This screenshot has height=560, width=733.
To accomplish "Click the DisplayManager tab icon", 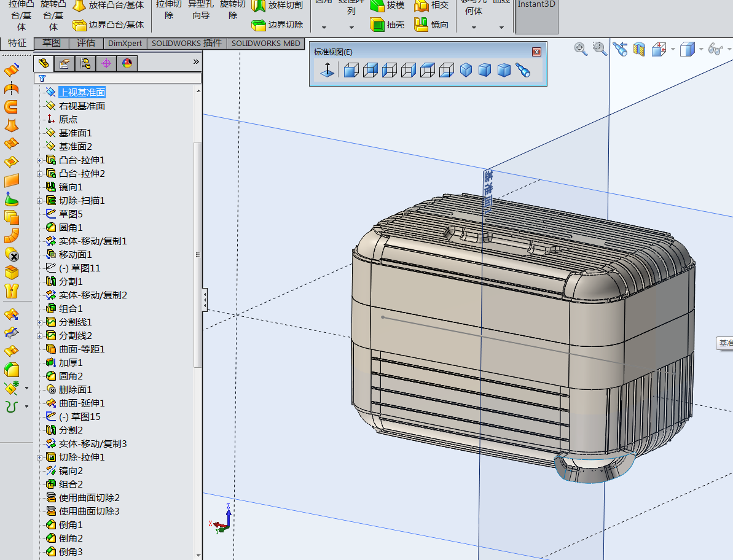I will (x=127, y=63).
